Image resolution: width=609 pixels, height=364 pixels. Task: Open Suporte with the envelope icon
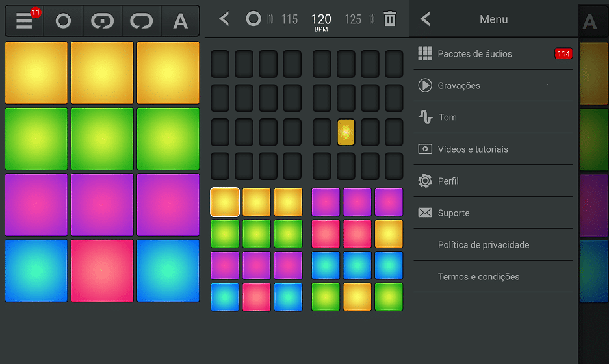(x=425, y=213)
